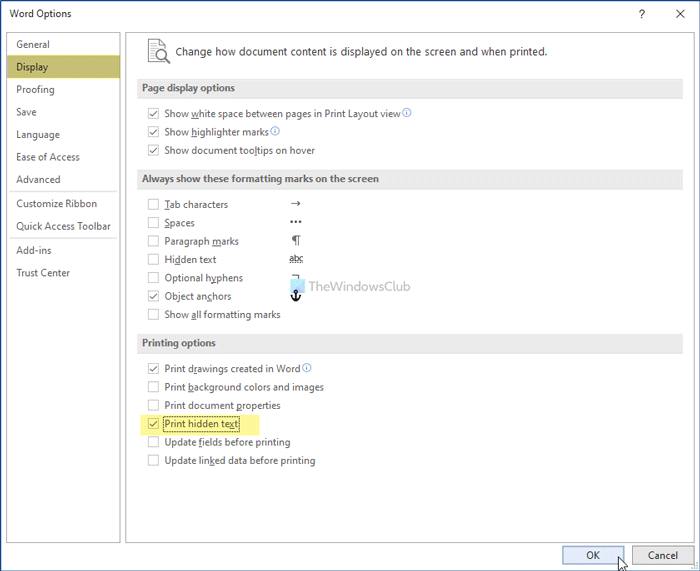700x571 pixels.
Task: Go to Trust Center settings
Action: (x=43, y=273)
